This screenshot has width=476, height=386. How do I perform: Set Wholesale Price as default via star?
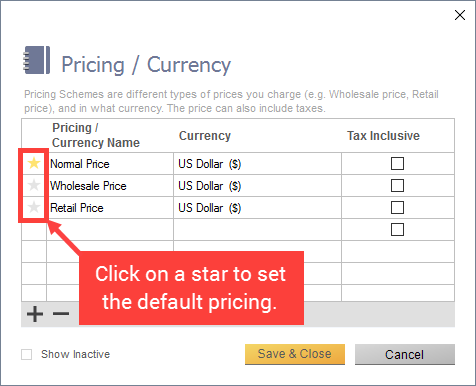(x=34, y=185)
